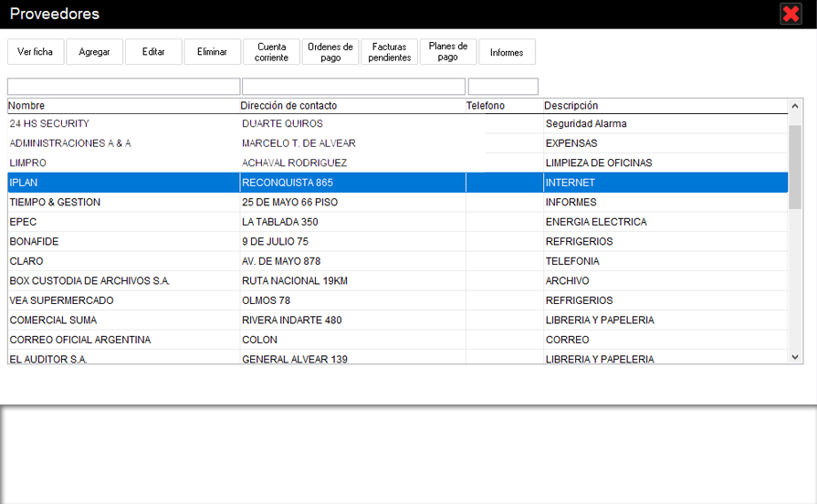The width and height of the screenshot is (817, 504).
Task: Click the Seguridad Alarma description cell
Action: [x=665, y=123]
